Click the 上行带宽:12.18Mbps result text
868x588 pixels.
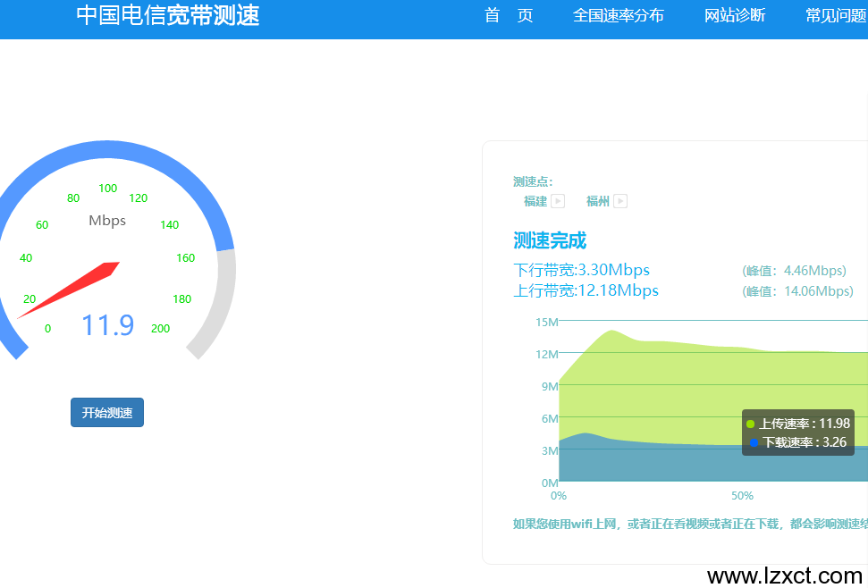(x=586, y=290)
